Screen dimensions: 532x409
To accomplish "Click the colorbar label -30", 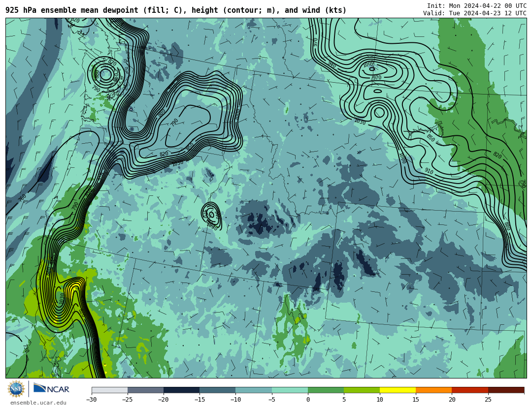I will pyautogui.click(x=92, y=400).
